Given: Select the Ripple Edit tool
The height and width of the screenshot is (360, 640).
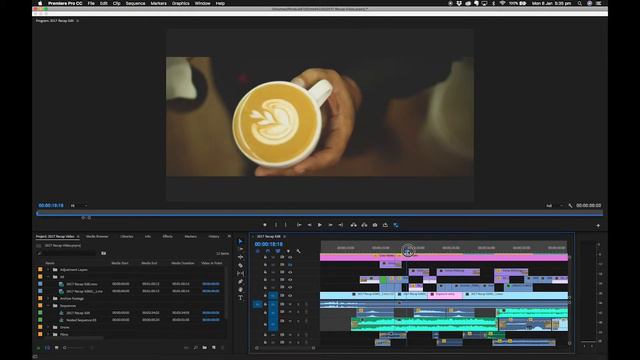Looking at the screenshot, I should point(240,257).
